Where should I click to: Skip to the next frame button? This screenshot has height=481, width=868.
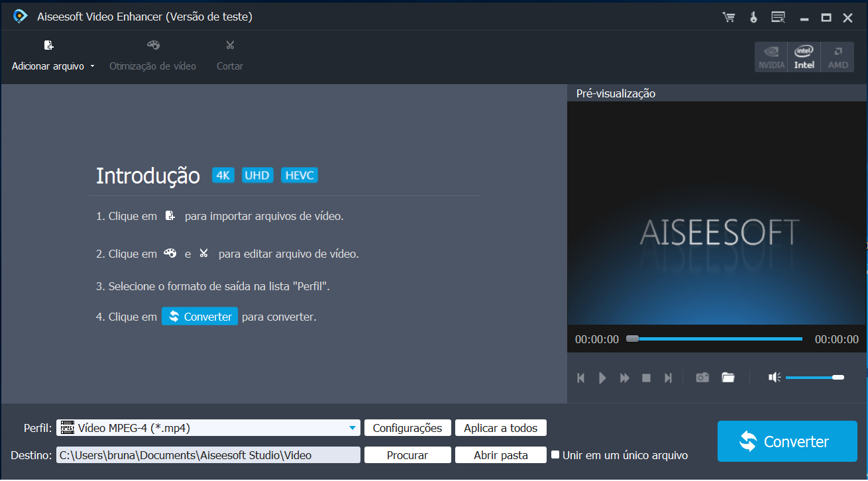tap(668, 378)
